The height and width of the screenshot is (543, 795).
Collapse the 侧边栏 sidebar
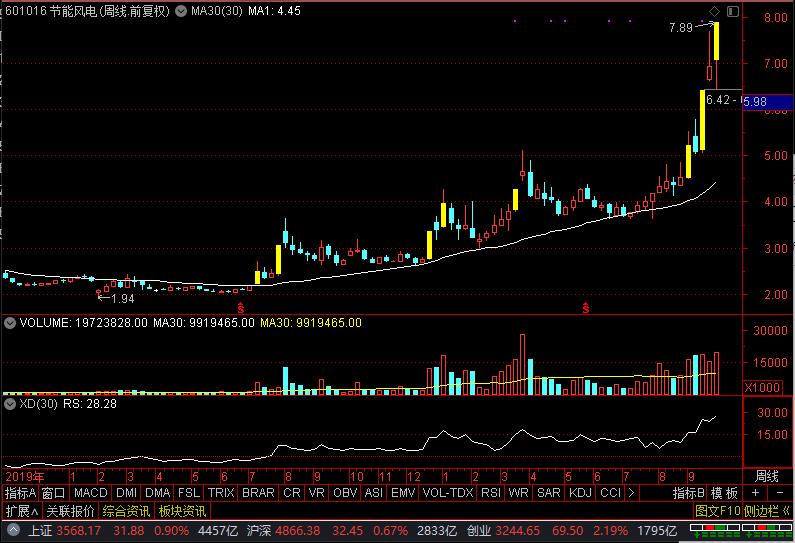point(767,511)
